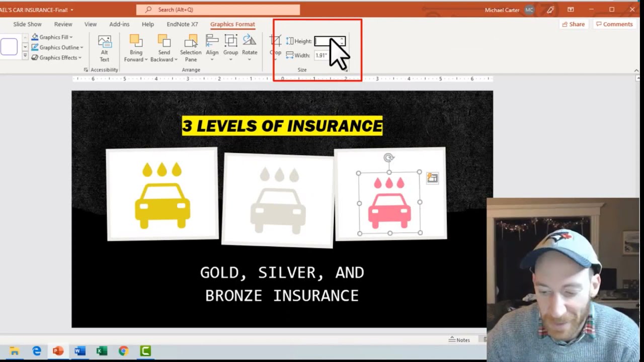Open the Rotate objects menu
This screenshot has height=362, width=644.
pos(250,48)
